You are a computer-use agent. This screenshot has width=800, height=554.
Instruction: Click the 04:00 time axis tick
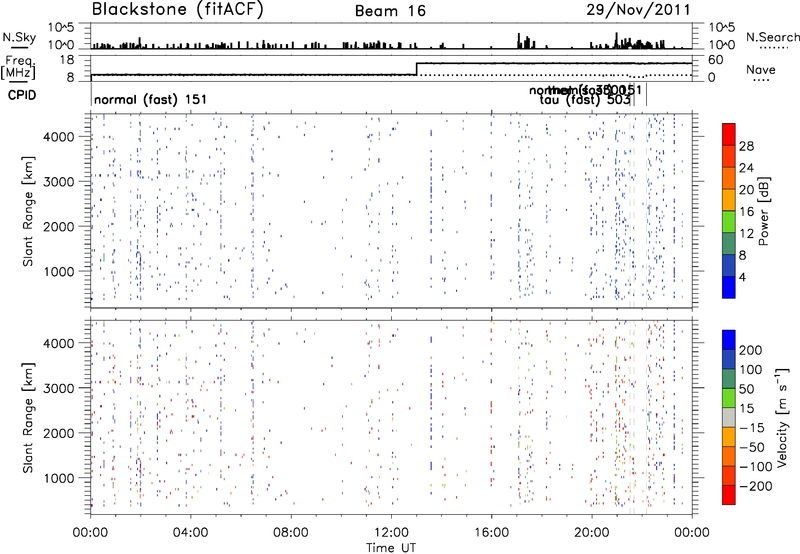[x=190, y=533]
